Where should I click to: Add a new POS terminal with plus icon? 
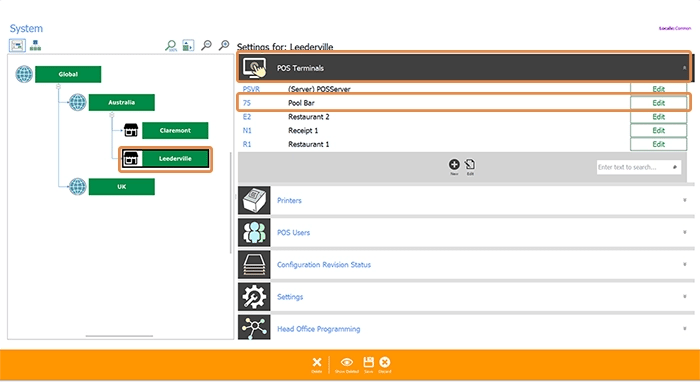[454, 164]
